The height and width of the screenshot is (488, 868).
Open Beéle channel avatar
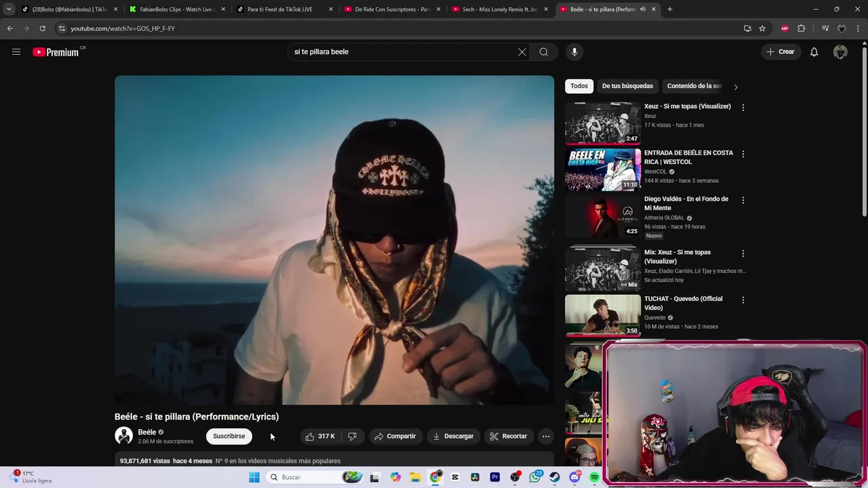click(x=123, y=436)
